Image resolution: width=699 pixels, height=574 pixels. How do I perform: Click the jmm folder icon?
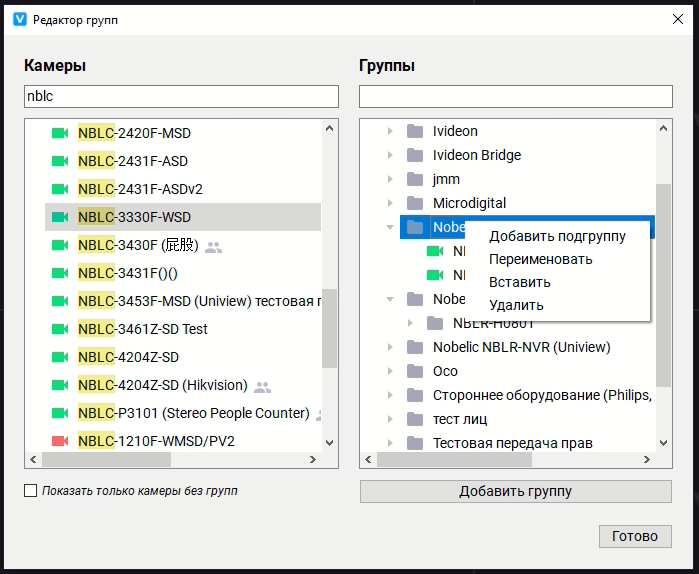(x=415, y=179)
